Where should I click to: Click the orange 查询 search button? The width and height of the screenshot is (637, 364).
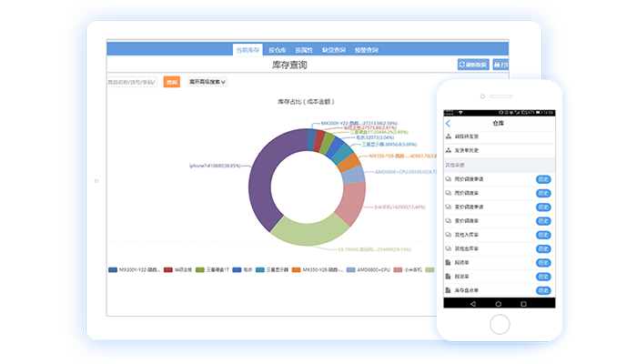coord(171,82)
